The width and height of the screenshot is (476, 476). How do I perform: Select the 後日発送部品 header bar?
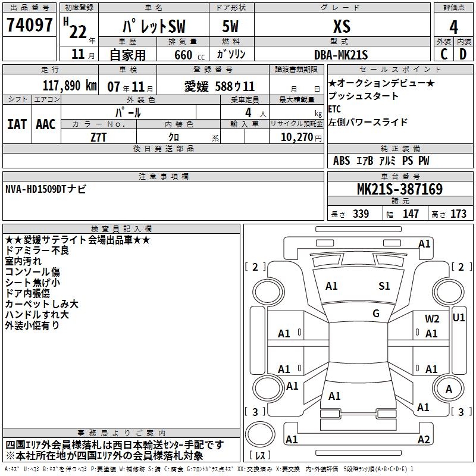point(163,148)
